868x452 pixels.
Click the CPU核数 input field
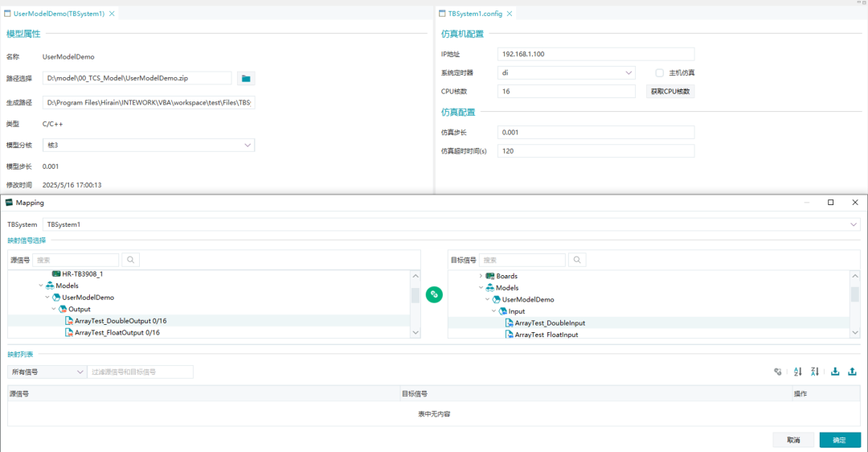[x=567, y=92]
